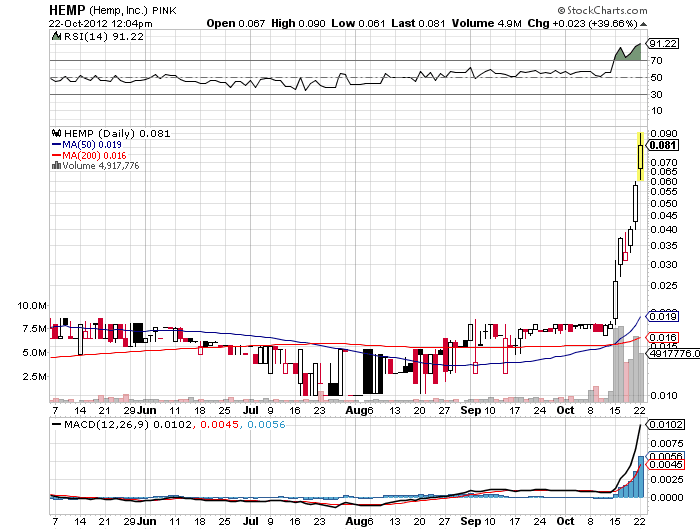Screen dimensions: 700x530
Task: Click the StockCharts.com attribution
Action: point(602,10)
